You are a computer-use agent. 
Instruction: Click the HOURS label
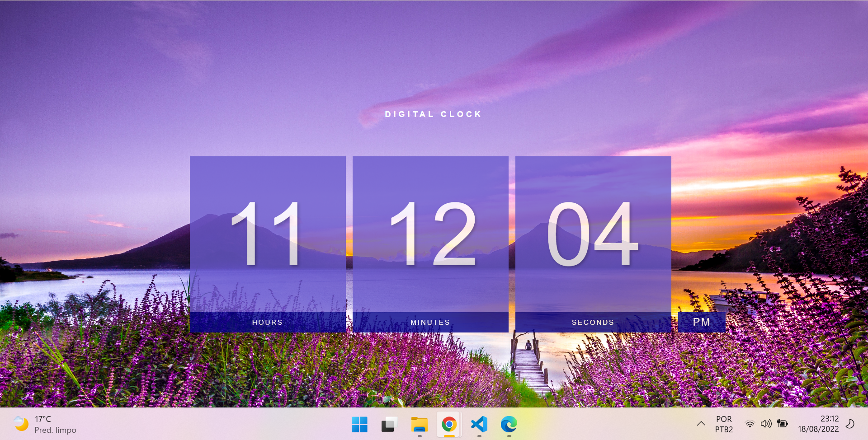point(267,322)
